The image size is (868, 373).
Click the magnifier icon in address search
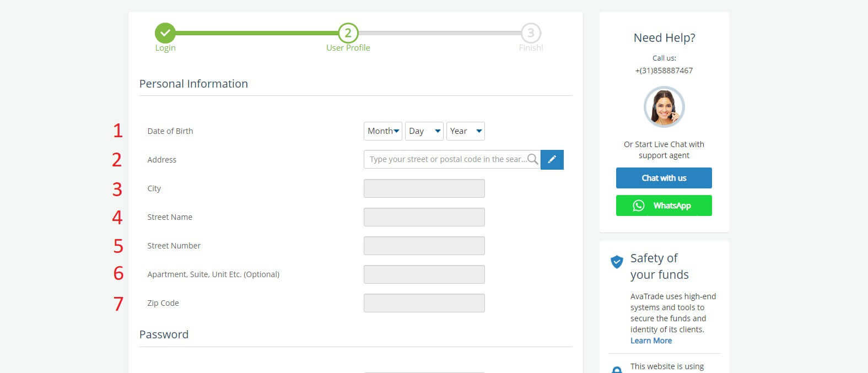(532, 159)
